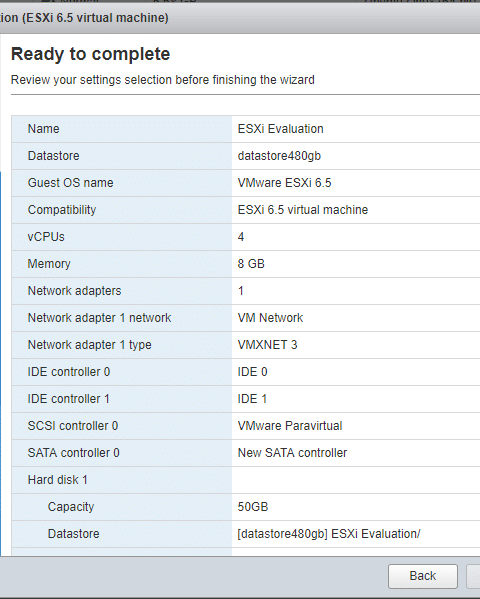Select the SATA controller 0 row

[246, 453]
